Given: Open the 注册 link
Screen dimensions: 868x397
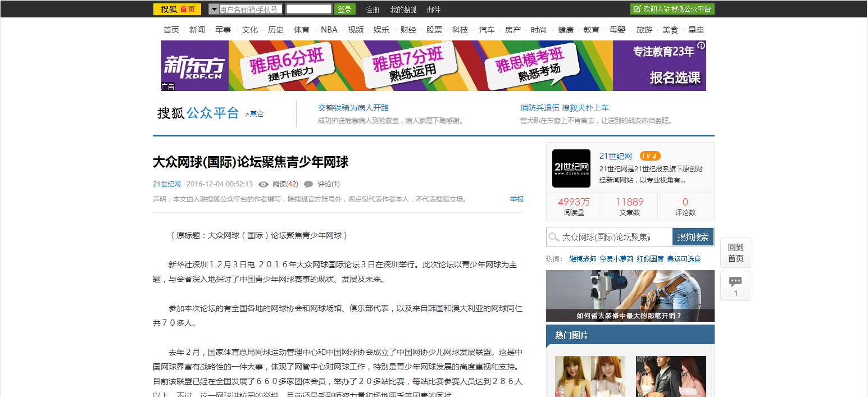Looking at the screenshot, I should coord(372,10).
